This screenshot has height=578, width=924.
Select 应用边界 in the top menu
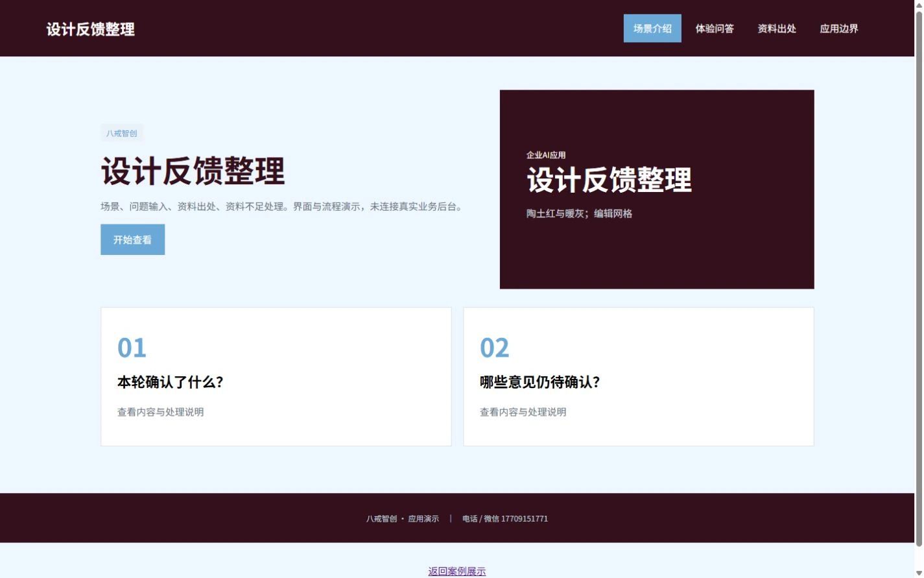pyautogui.click(x=839, y=29)
